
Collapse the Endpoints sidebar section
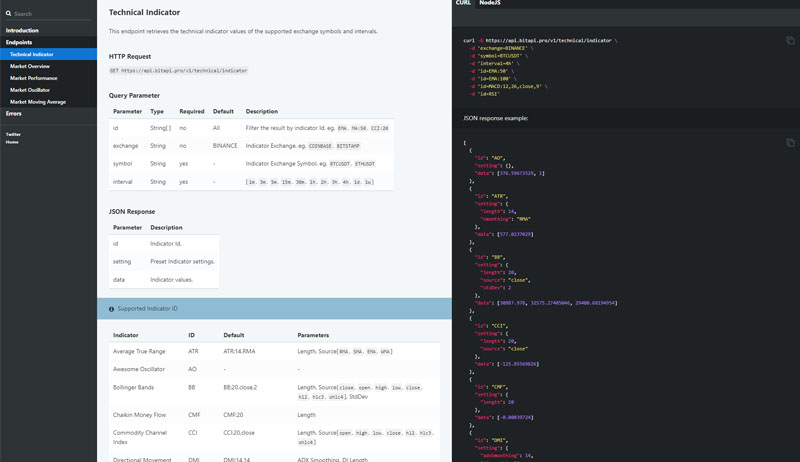pos(20,43)
